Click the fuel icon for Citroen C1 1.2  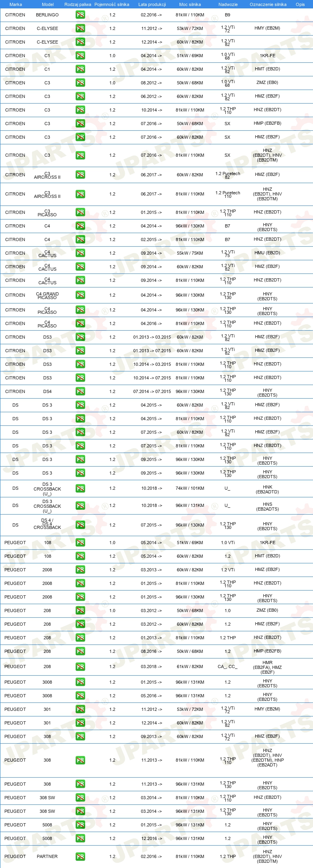click(80, 69)
